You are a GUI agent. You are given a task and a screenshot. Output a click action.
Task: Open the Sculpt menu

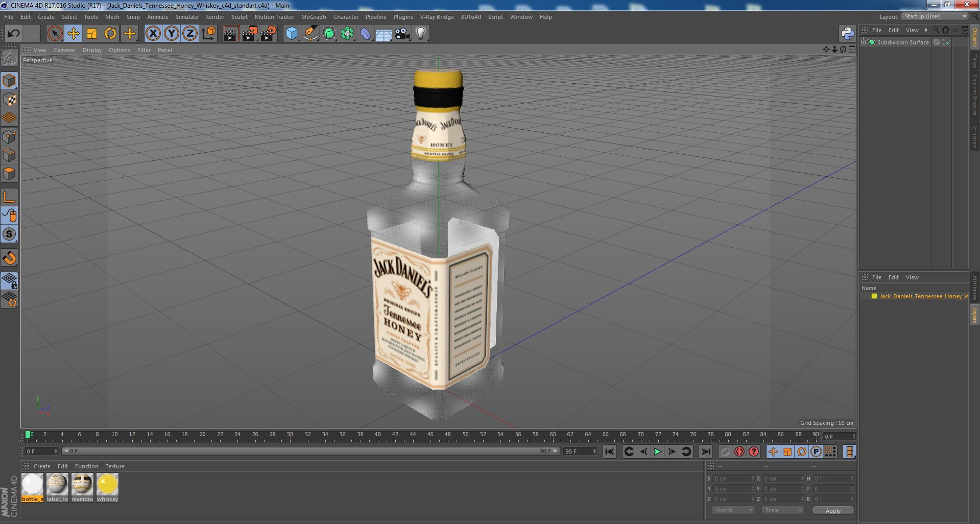tap(239, 17)
